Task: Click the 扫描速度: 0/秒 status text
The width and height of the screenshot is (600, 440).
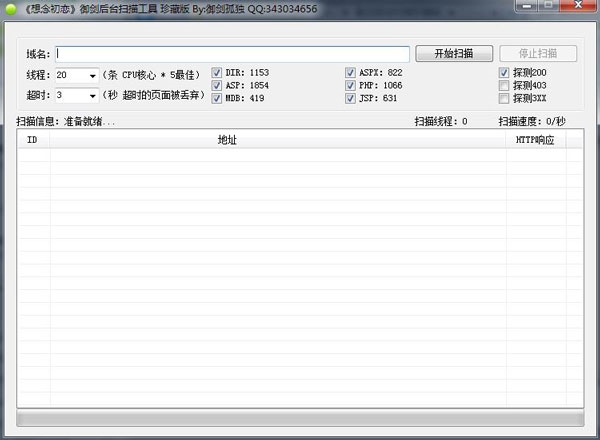Action: (532, 122)
